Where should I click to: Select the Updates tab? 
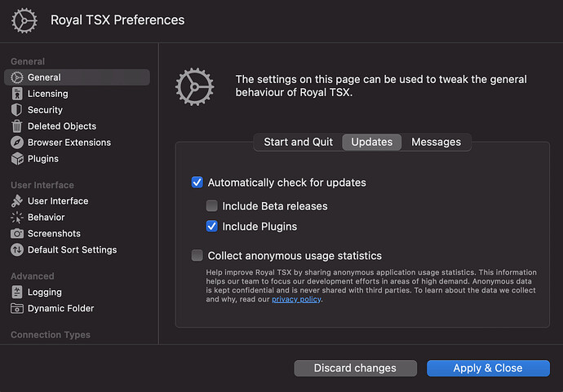click(x=371, y=142)
